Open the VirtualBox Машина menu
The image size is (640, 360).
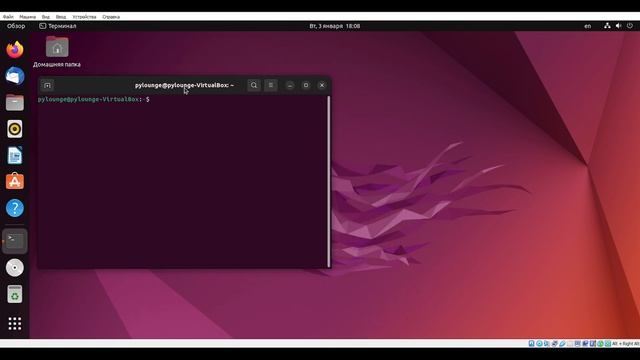[27, 17]
